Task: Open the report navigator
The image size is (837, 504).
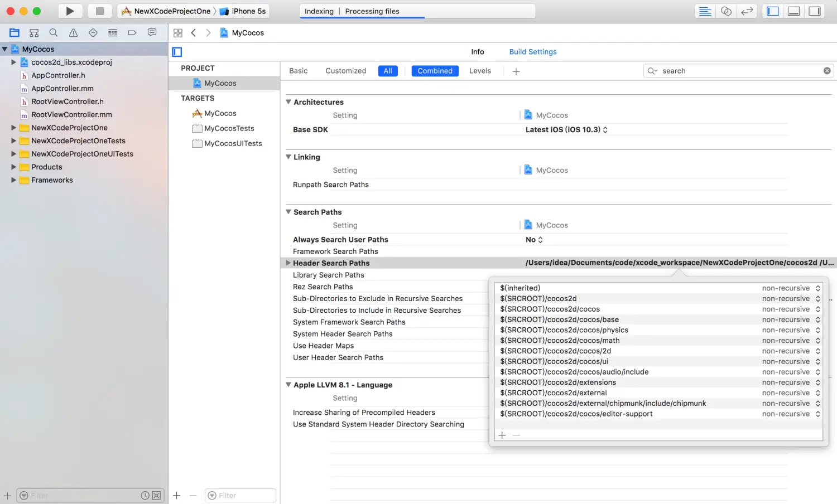Action: (x=152, y=33)
